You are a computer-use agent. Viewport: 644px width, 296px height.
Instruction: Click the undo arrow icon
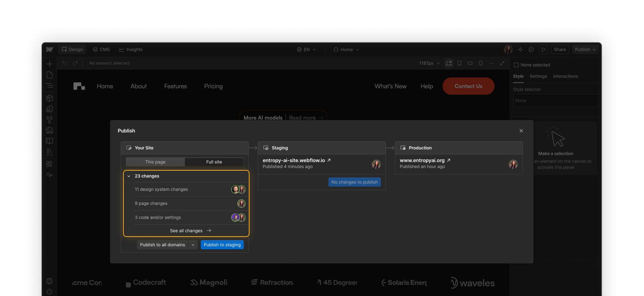click(x=65, y=63)
